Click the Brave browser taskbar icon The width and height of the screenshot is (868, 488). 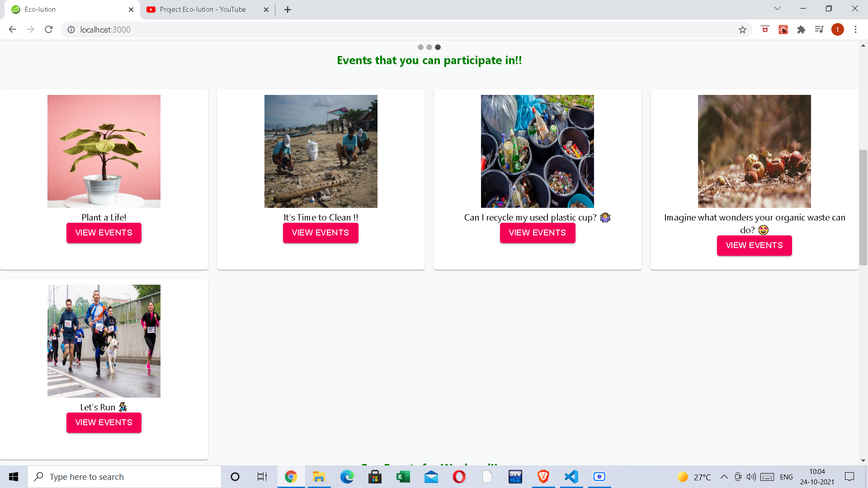(543, 477)
